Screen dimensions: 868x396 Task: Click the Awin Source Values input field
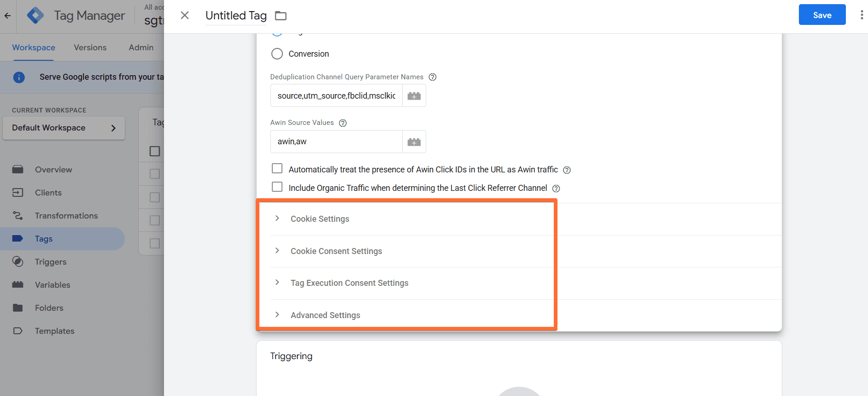pyautogui.click(x=336, y=142)
